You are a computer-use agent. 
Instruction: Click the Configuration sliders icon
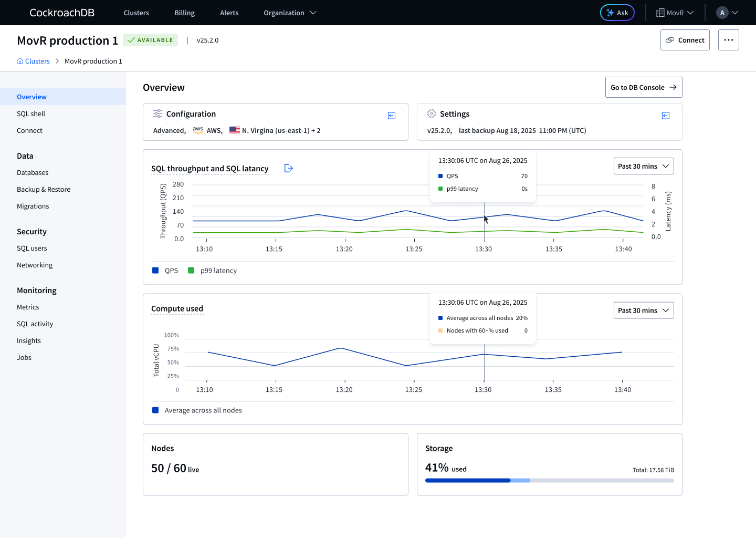[x=157, y=113]
